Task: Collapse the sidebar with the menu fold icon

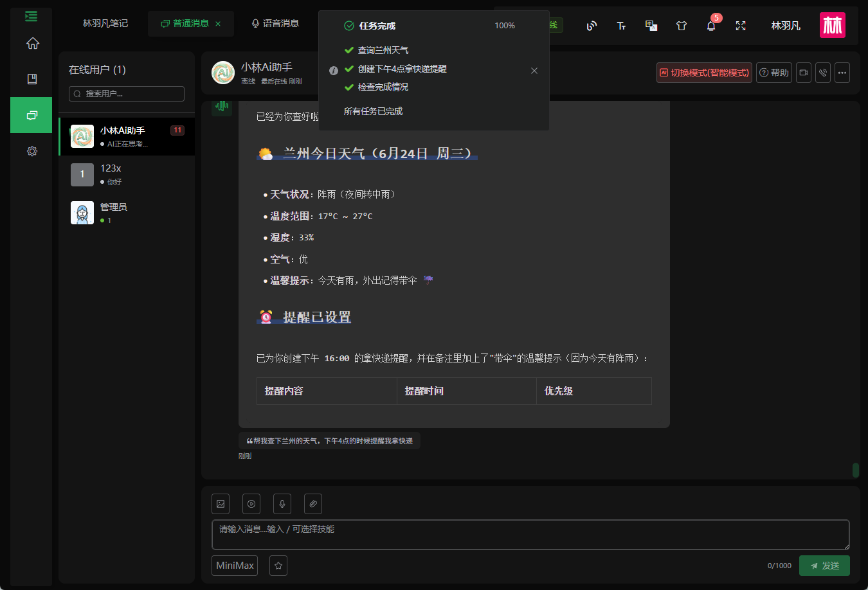Action: (x=31, y=16)
